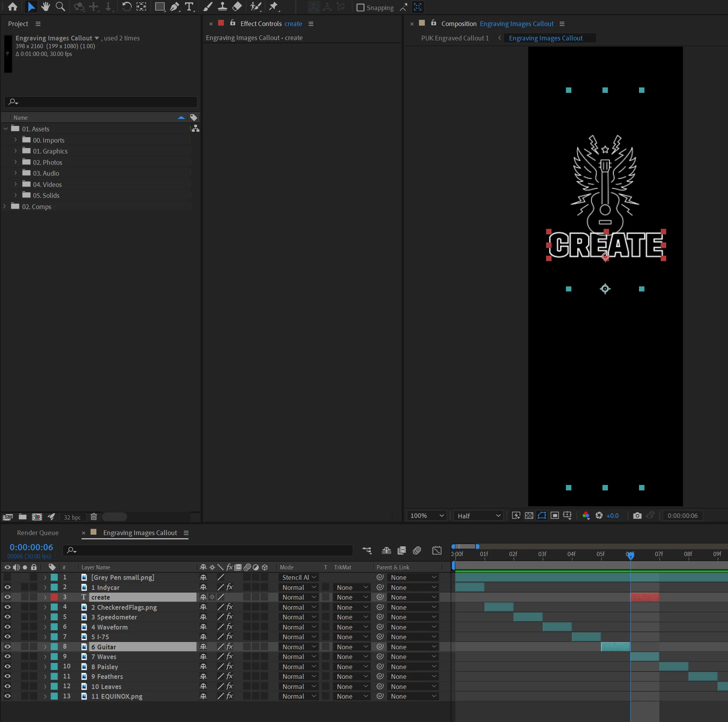
Task: Select the Eraser tool
Action: point(237,7)
